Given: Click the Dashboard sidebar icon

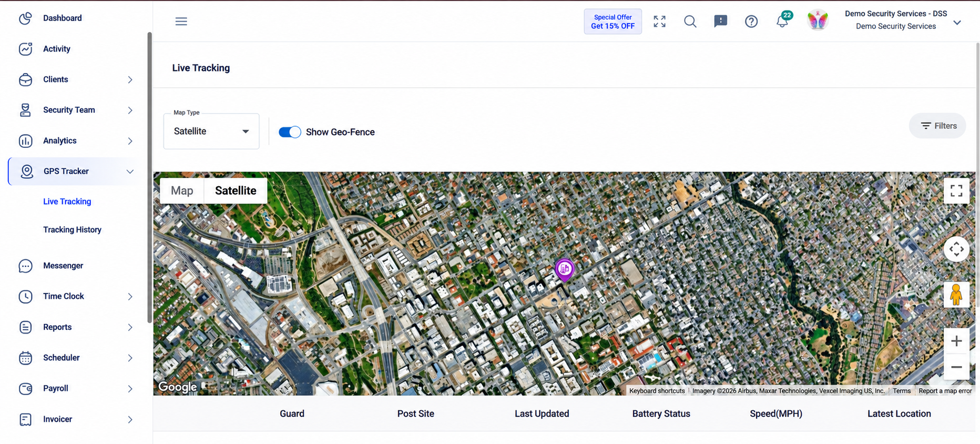Looking at the screenshot, I should coord(25,18).
